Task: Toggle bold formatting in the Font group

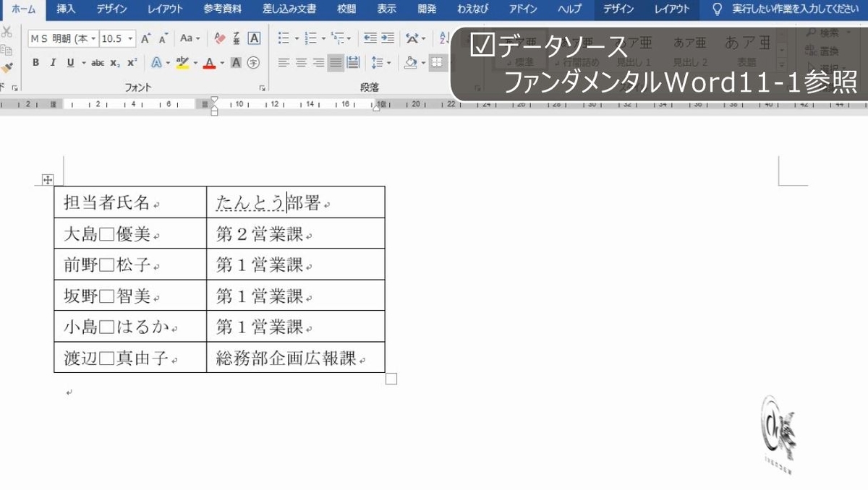Action: [35, 63]
